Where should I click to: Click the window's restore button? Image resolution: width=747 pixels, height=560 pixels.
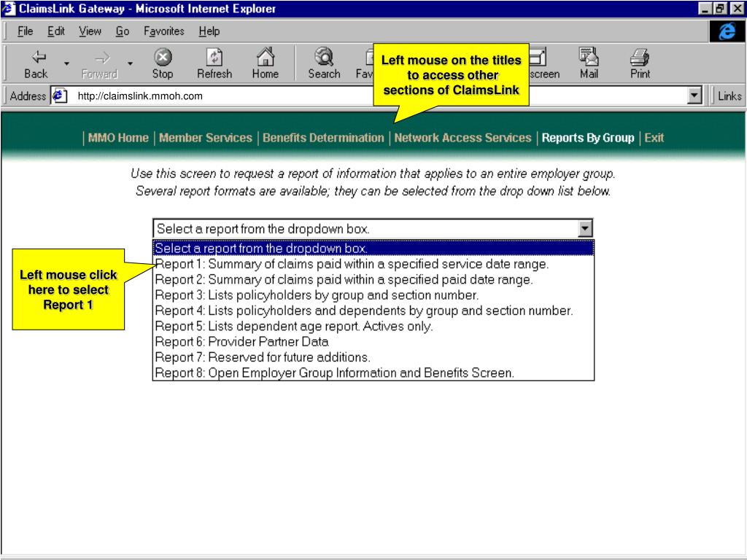point(720,9)
